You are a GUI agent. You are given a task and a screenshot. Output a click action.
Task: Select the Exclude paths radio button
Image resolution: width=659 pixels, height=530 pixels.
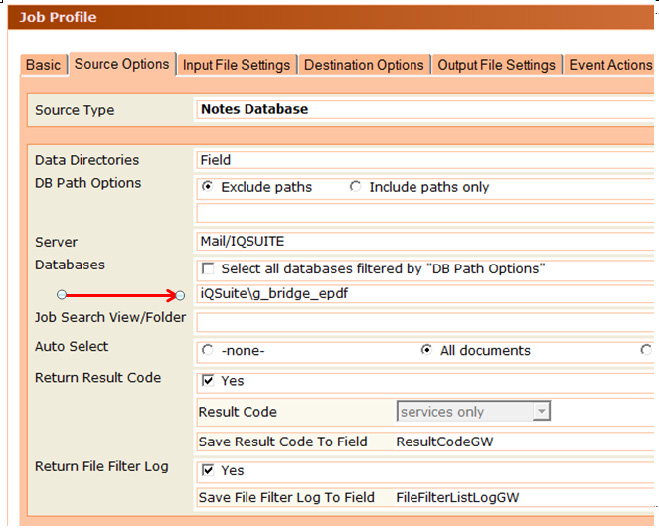[208, 187]
